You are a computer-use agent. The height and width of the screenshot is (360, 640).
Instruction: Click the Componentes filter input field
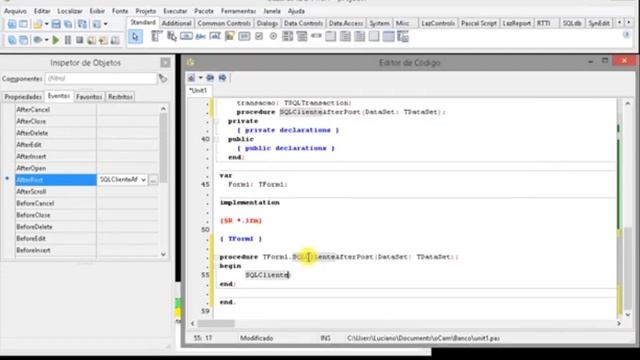coord(101,78)
